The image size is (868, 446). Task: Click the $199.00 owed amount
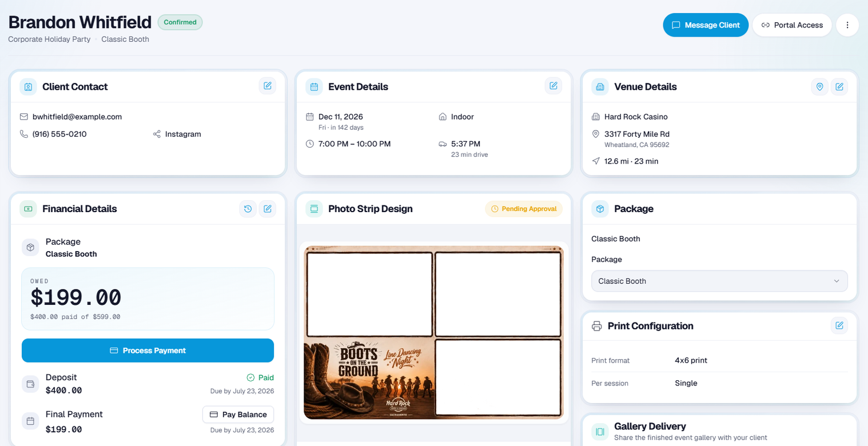(75, 298)
